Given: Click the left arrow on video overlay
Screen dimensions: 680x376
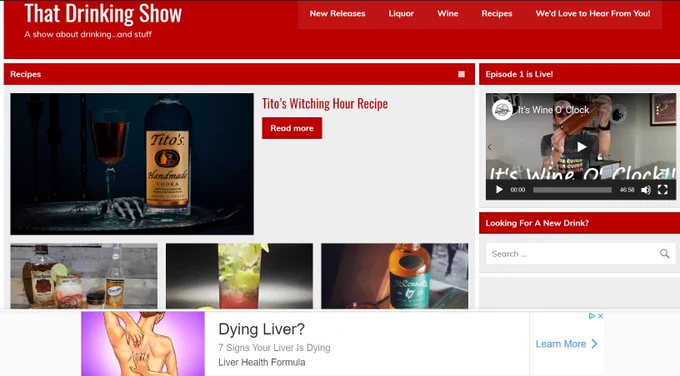Looking at the screenshot, I should [x=490, y=147].
